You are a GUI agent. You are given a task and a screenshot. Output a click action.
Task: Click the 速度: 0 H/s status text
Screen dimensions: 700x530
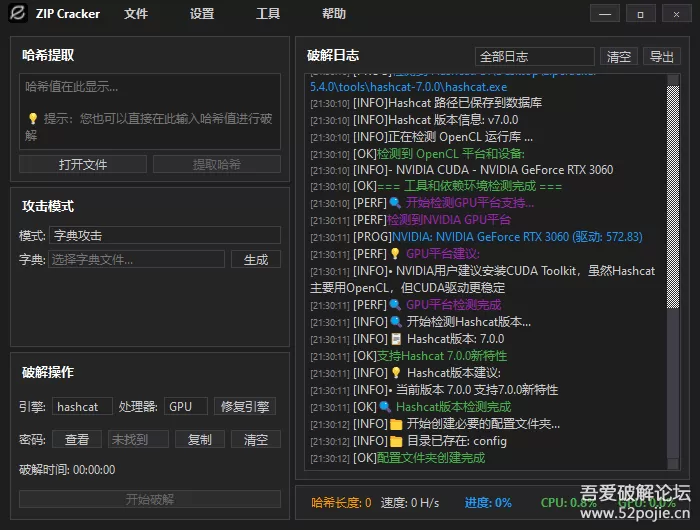pyautogui.click(x=410, y=503)
